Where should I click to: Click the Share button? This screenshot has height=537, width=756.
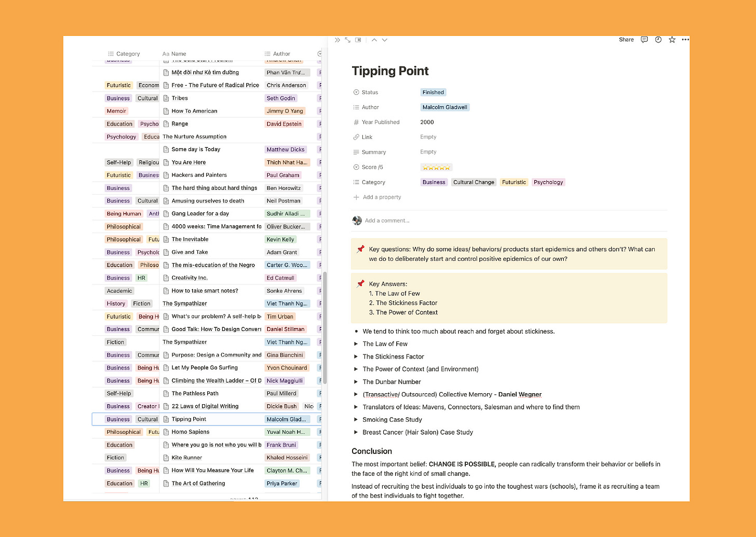point(626,39)
